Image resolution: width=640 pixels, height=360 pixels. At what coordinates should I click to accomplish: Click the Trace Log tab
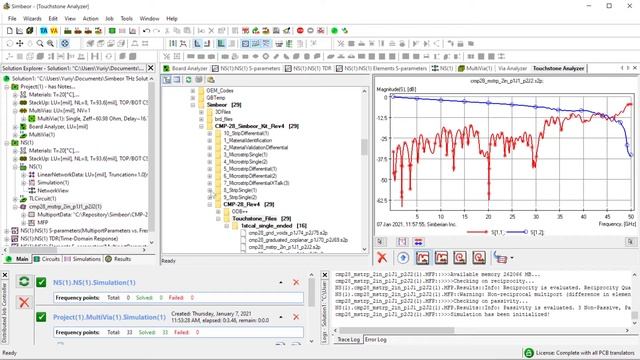[x=348, y=340]
